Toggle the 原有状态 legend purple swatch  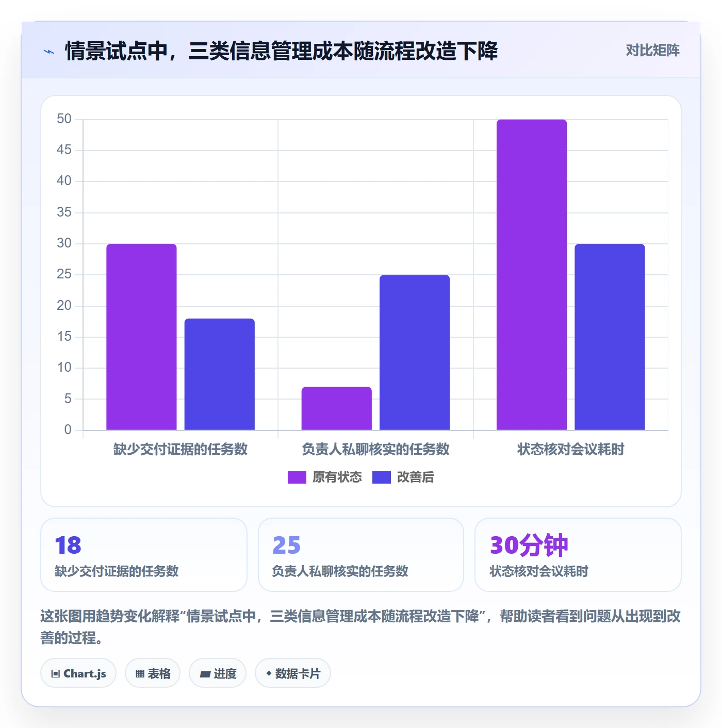(297, 477)
